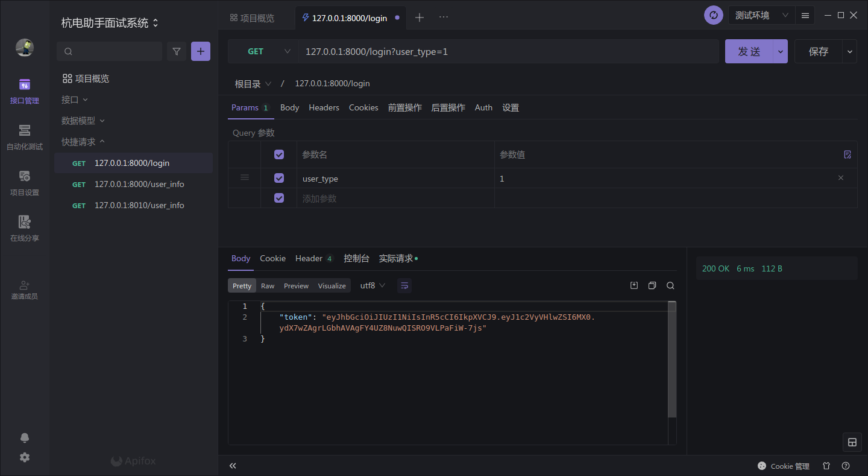Switch to the Cookies request tab
The image size is (868, 476).
(363, 107)
